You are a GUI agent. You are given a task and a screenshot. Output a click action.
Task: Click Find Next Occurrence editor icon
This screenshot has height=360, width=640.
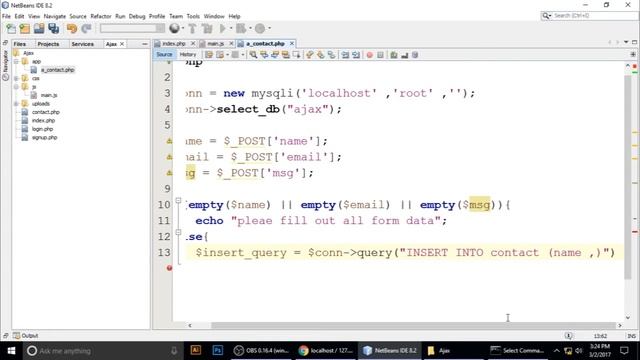(275, 55)
